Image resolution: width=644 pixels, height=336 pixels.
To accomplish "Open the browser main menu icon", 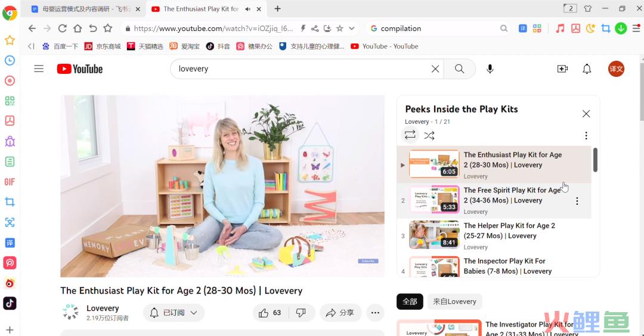I will [636, 29].
